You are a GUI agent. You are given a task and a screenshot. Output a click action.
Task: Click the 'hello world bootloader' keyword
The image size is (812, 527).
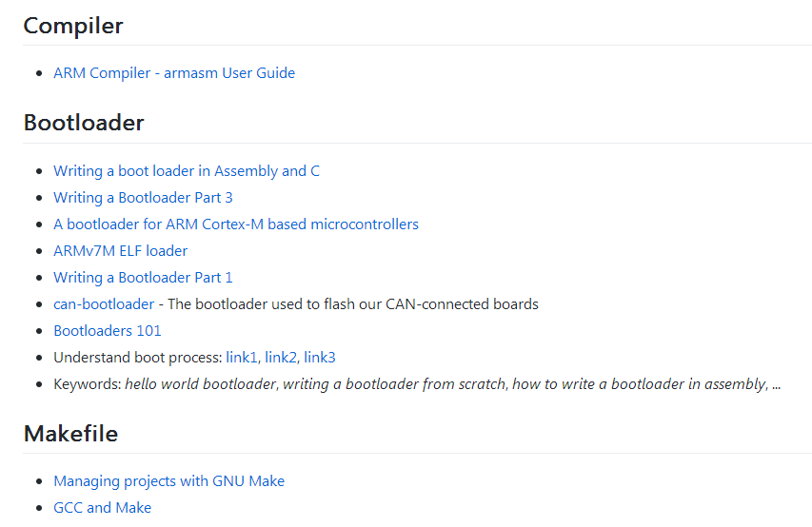(201, 384)
